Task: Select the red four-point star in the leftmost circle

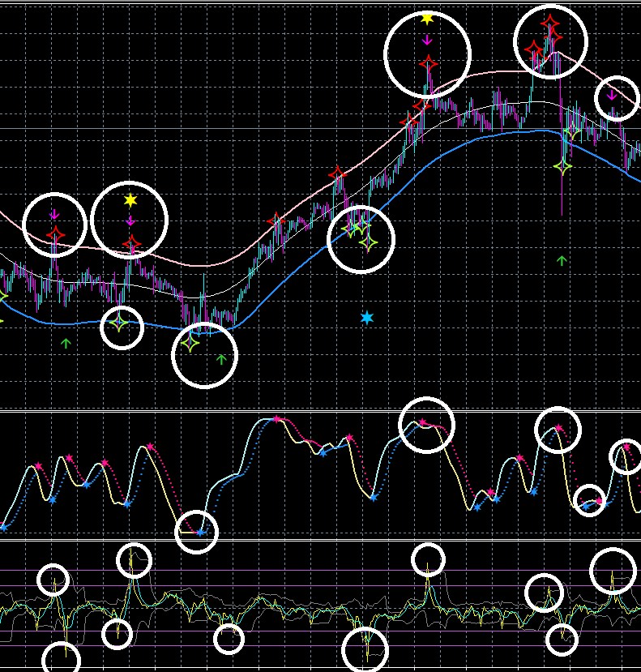Action: point(55,234)
